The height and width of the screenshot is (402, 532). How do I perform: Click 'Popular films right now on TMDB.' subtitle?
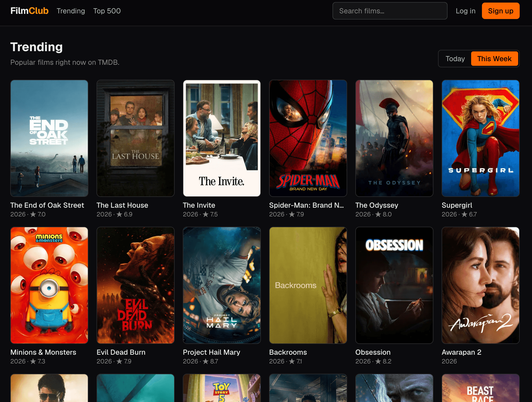pos(65,62)
